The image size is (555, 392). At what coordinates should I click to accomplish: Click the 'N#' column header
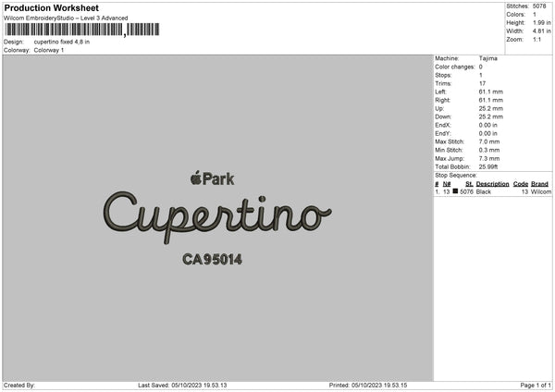447,184
